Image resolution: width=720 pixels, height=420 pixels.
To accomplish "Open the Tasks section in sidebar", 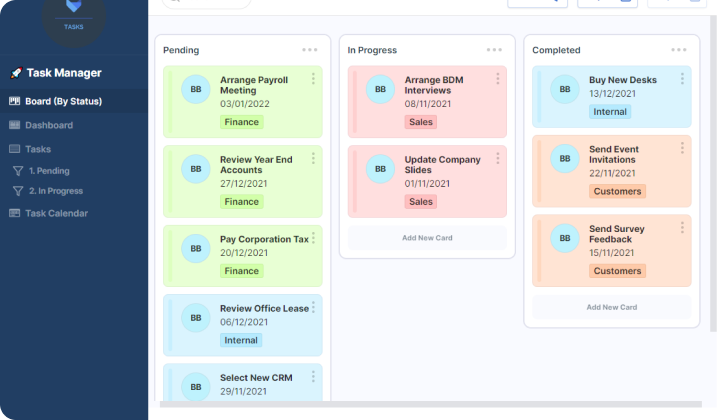I will click(38, 149).
